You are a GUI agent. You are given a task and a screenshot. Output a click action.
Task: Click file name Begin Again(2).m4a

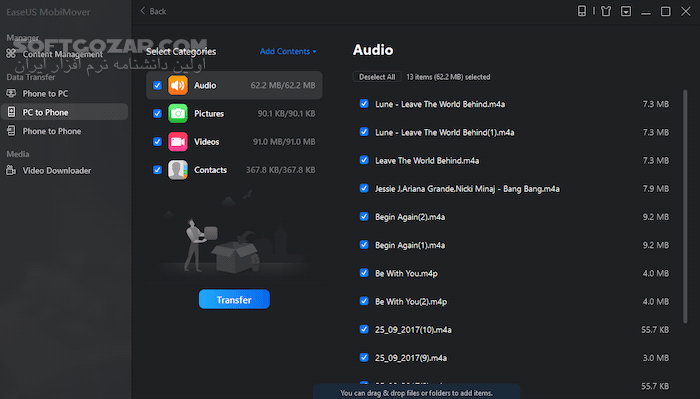coord(410,217)
